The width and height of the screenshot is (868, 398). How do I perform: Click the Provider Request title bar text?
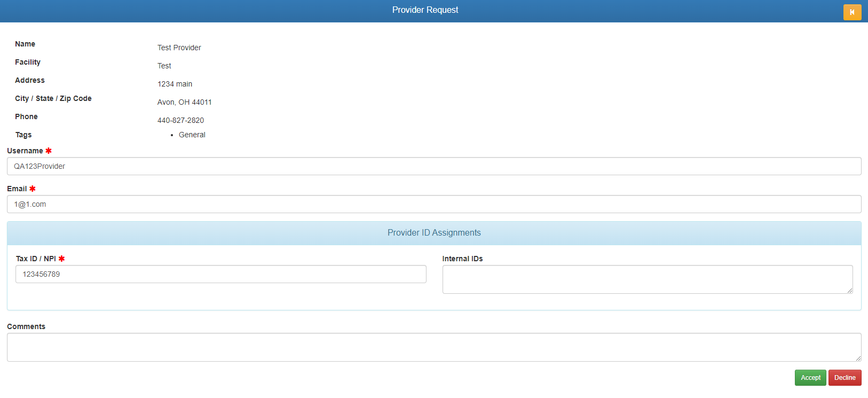coord(425,10)
